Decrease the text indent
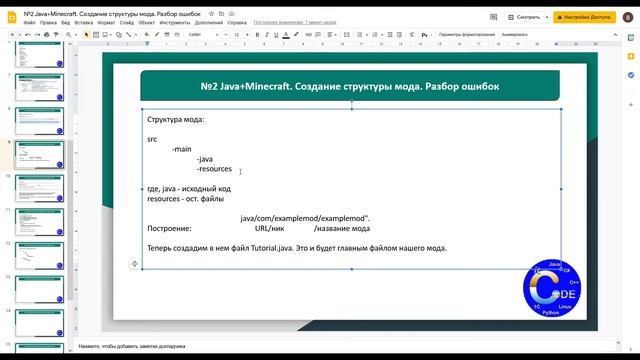Viewport: 640px width, 360px height. [390, 35]
